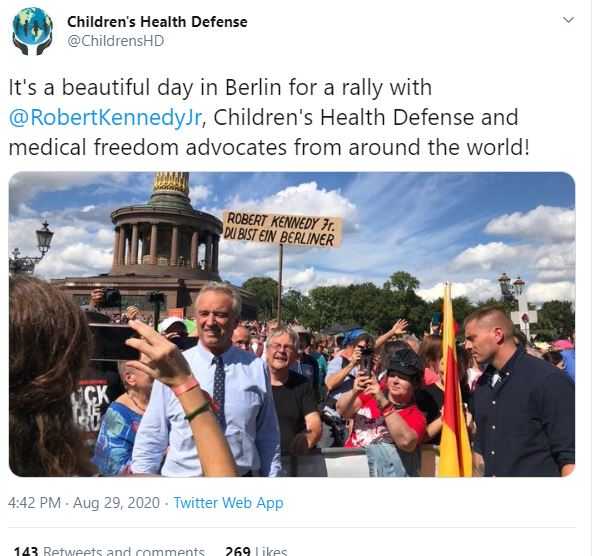Click the man in light blue shirt
Viewport: 596px width, 556px height.
pos(211,380)
